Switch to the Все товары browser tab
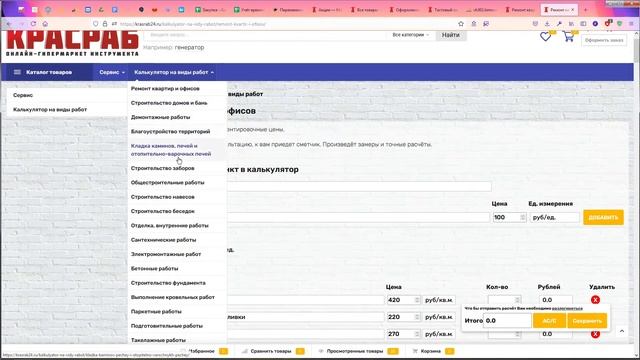640x360 pixels. point(364,9)
